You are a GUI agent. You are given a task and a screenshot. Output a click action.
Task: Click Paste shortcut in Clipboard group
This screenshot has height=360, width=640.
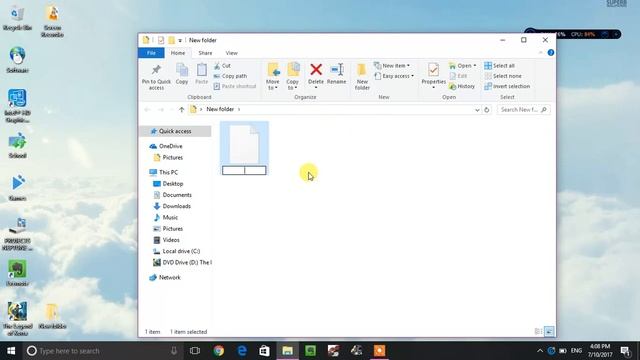[235, 86]
